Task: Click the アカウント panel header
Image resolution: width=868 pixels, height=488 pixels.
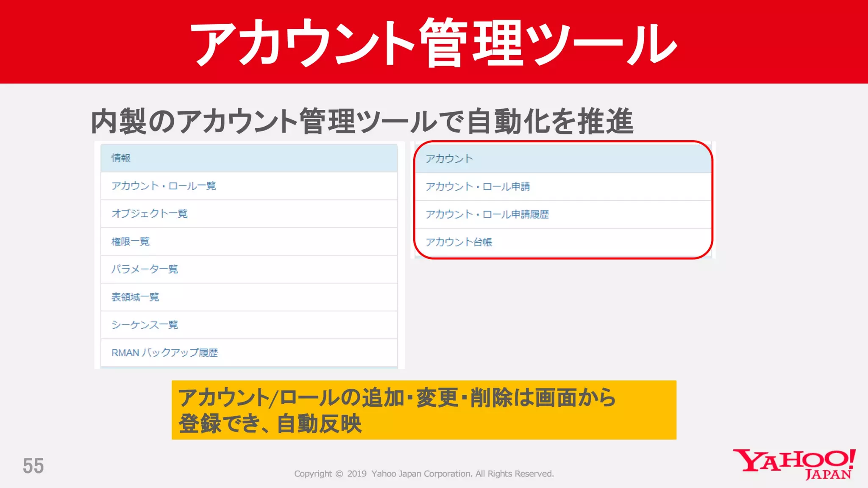Action: (563, 159)
